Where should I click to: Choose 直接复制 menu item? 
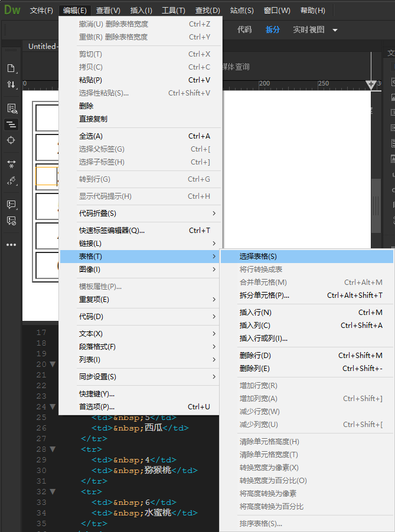141,119
